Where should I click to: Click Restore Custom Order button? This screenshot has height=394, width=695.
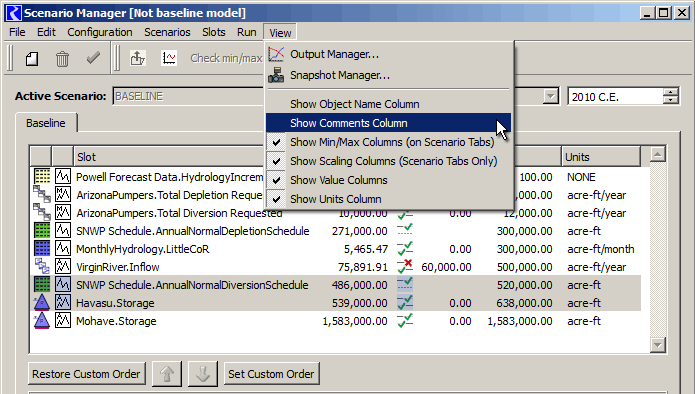(x=86, y=374)
